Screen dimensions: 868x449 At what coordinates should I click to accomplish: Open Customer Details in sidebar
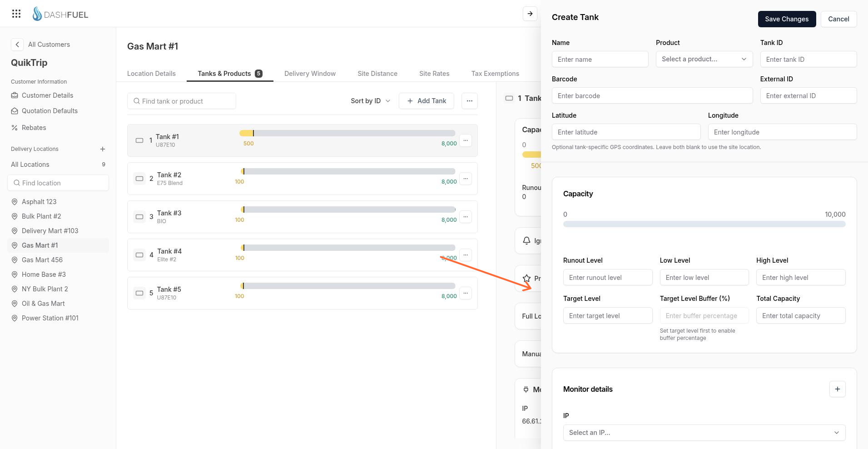coord(47,95)
